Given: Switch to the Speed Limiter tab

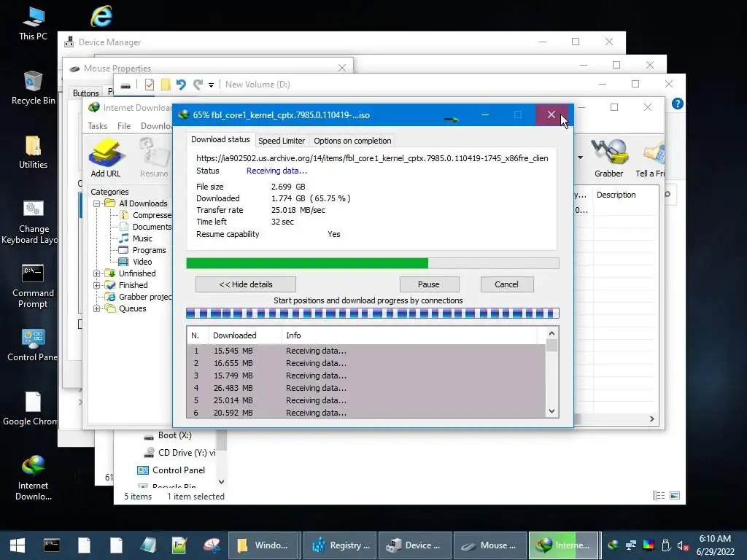Looking at the screenshot, I should 281,141.
